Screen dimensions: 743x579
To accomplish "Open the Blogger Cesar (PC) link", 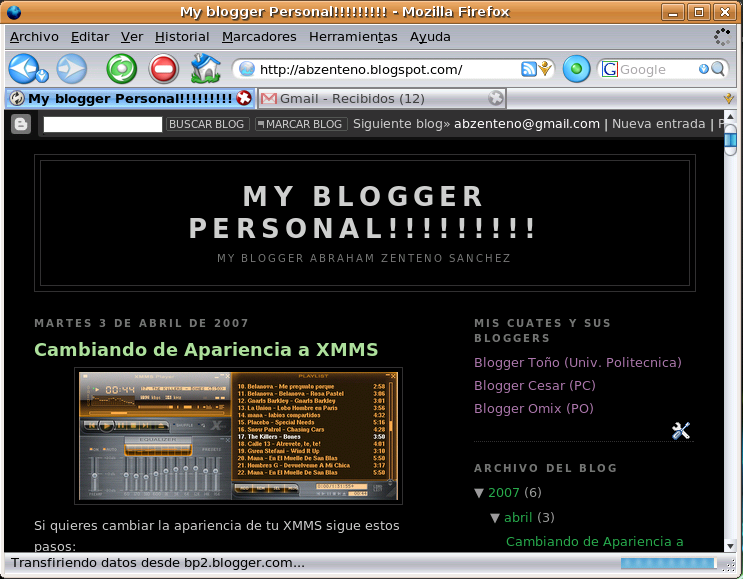I will [x=535, y=385].
